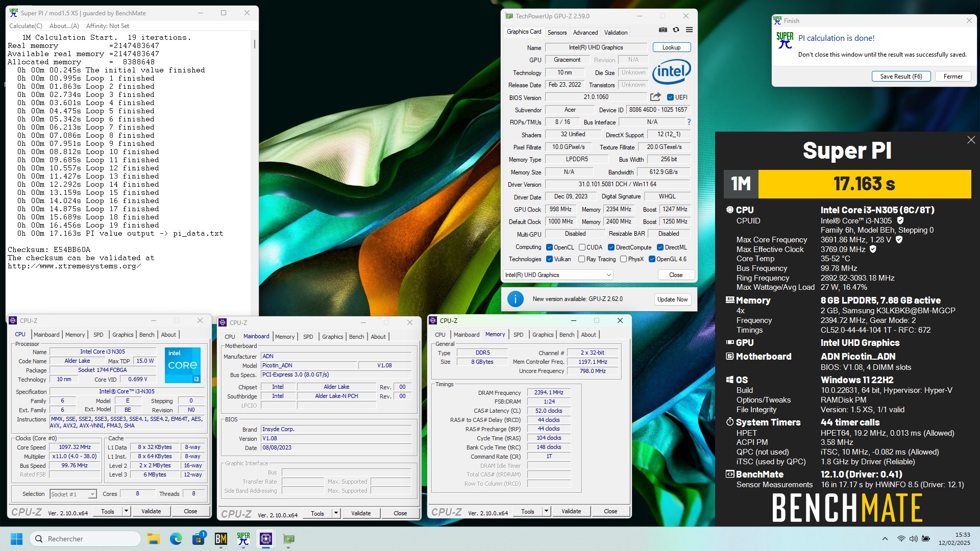This screenshot has height=551, width=980.
Task: Open Socket #1 selection dropdown in CPU-Z
Action: [x=73, y=494]
